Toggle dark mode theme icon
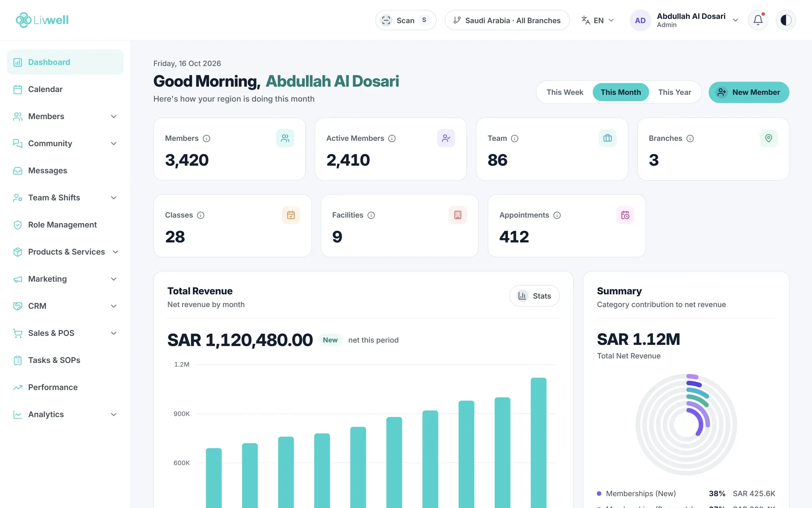 pyautogui.click(x=786, y=20)
